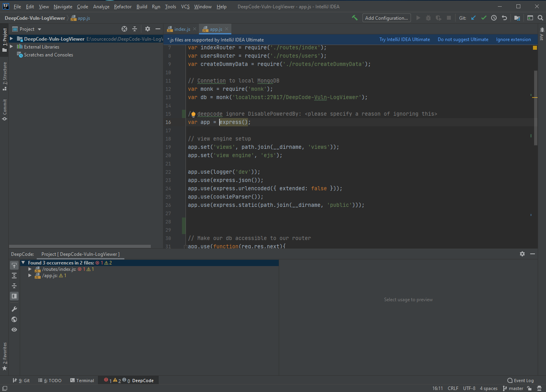Toggle DeepCode eye visibility icon
The image size is (546, 392).
coord(14,330)
